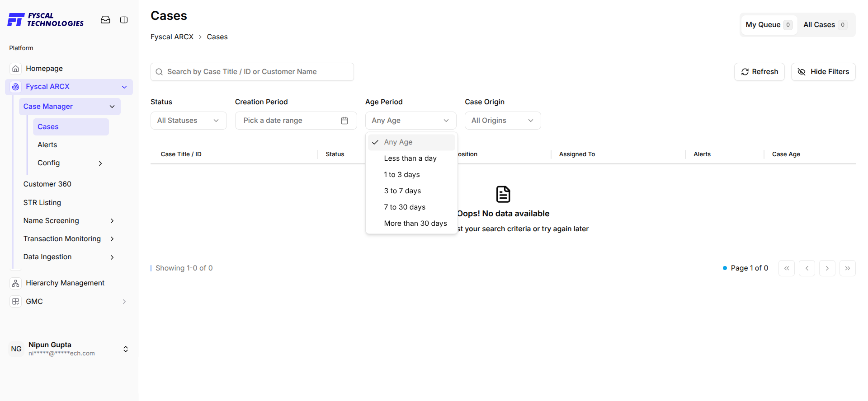This screenshot has width=868, height=401.
Task: Open the inbox icon in sidebar header
Action: 105,20
